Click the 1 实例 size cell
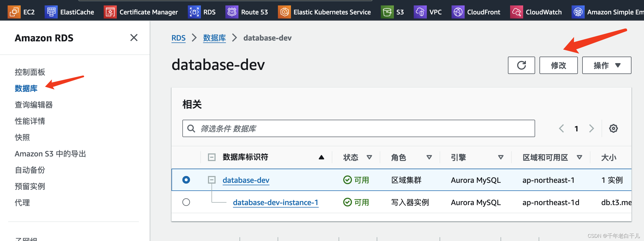 pyautogui.click(x=612, y=180)
